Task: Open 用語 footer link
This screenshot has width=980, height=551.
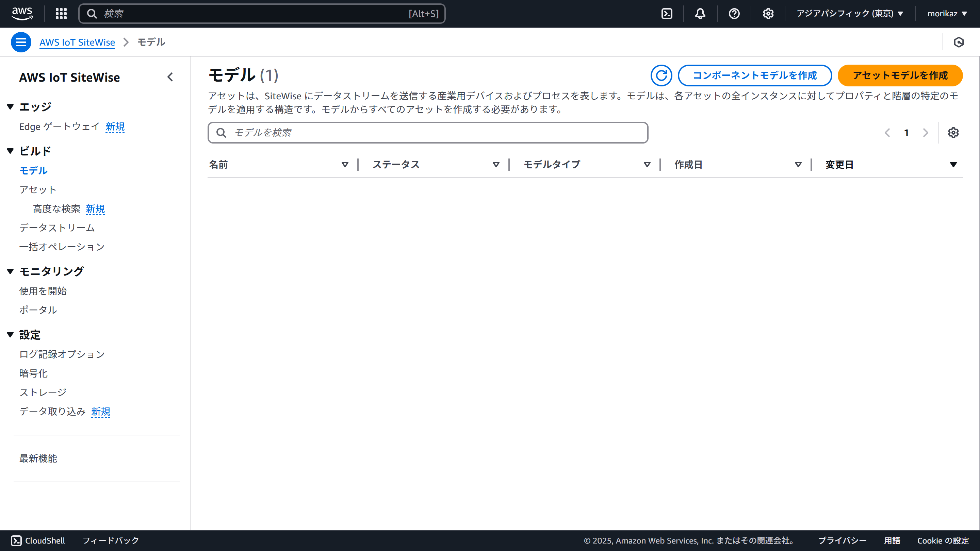Action: click(892, 540)
